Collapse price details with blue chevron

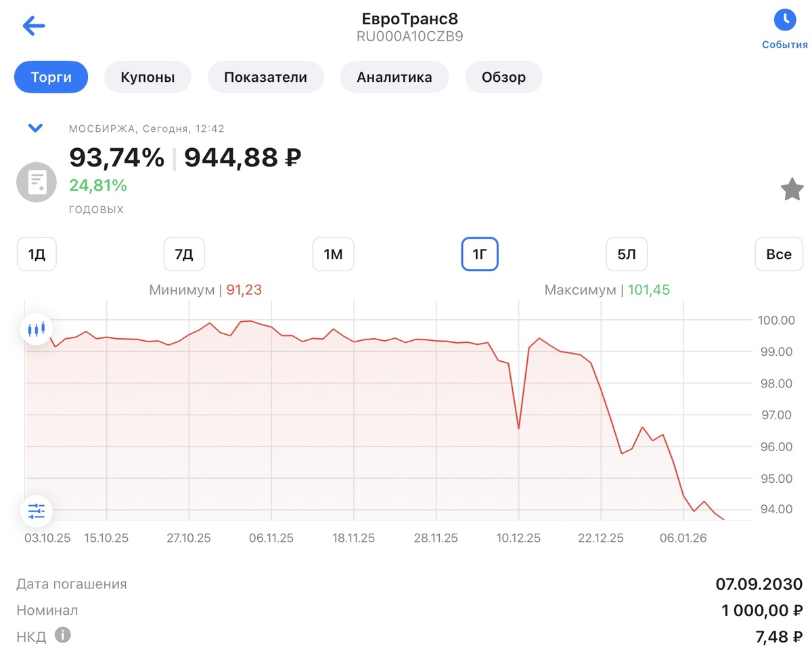click(35, 128)
